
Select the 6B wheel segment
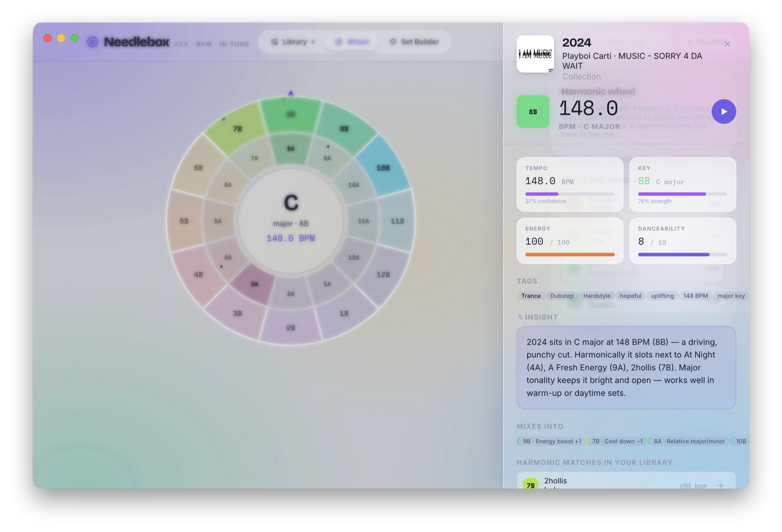click(198, 168)
